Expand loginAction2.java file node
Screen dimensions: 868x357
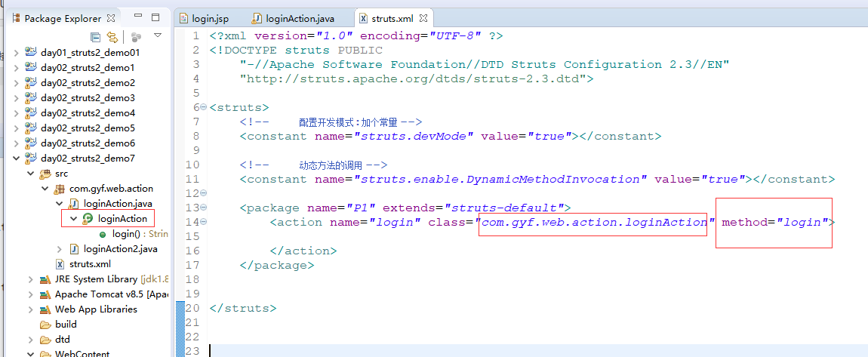pyautogui.click(x=59, y=249)
